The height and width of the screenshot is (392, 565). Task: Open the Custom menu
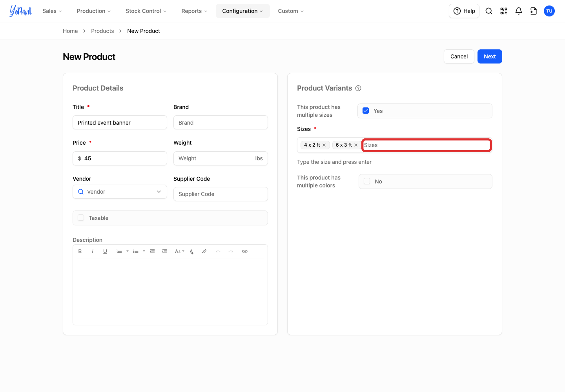[x=291, y=11]
